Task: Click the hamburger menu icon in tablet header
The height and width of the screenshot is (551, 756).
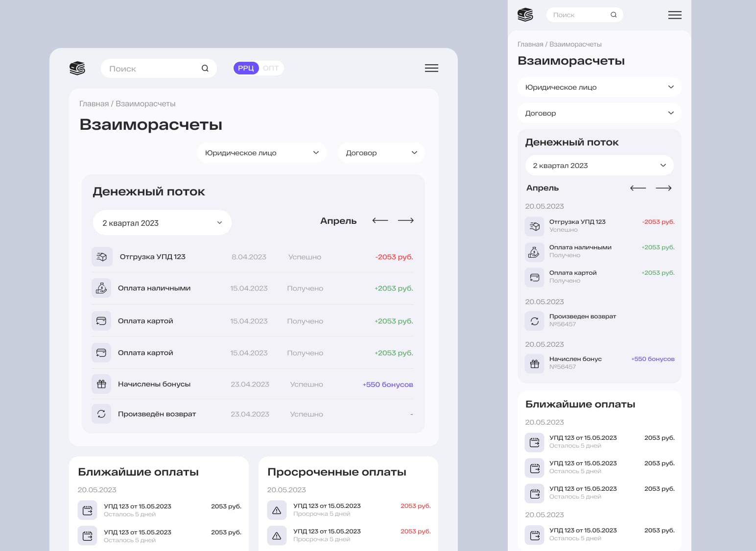Action: [431, 68]
